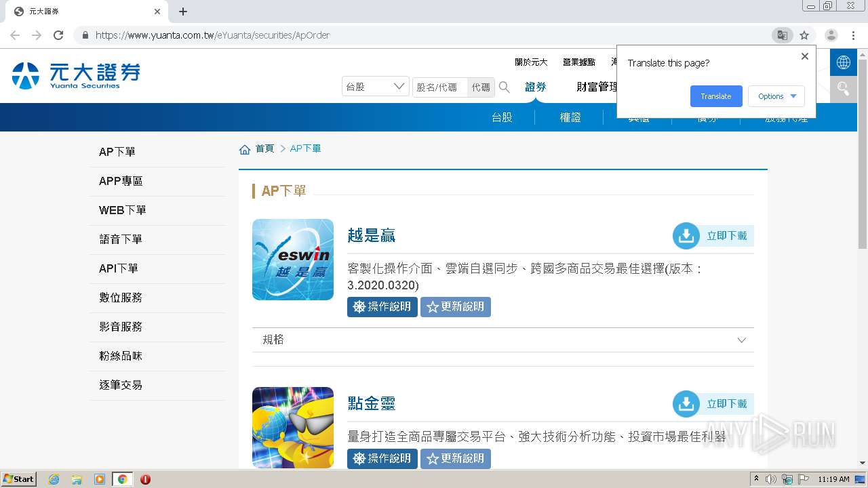Open the Yeswin 越是贏 app thumbnail
The height and width of the screenshot is (488, 868).
[x=293, y=260]
